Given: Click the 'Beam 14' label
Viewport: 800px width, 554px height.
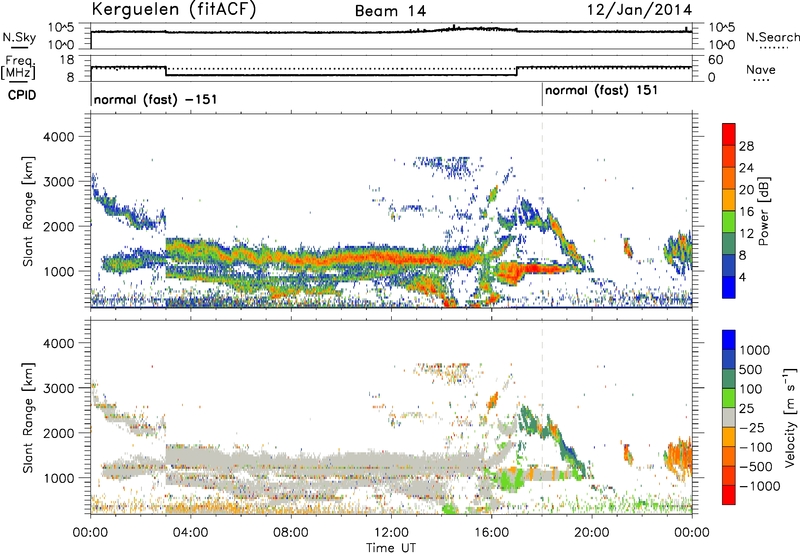Looking at the screenshot, I should click(x=390, y=11).
